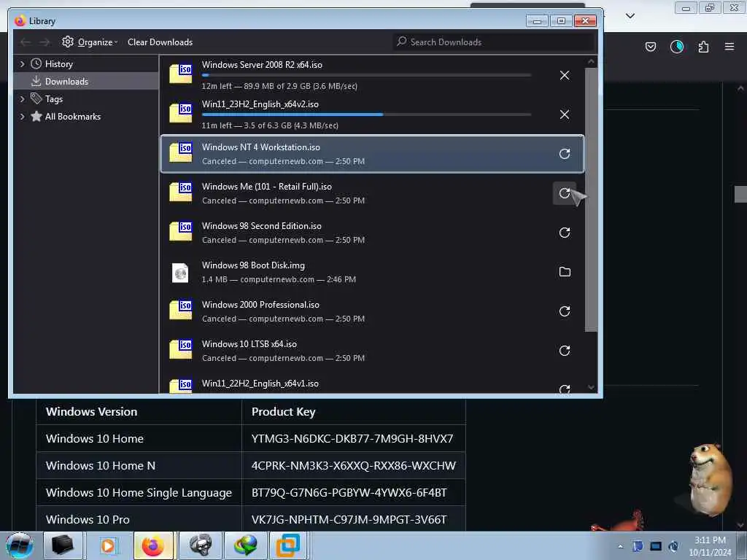The image size is (747, 560).
Task: Open Firefox from the taskbar
Action: (153, 545)
